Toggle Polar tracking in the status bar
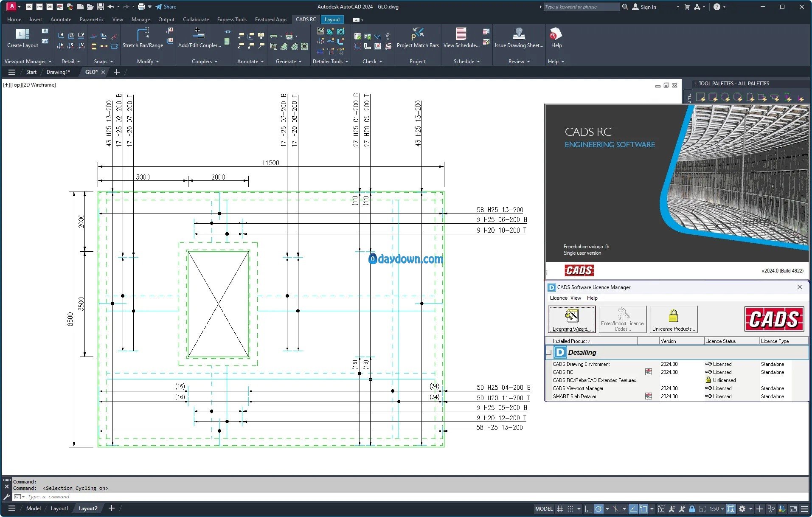812x517 pixels. [x=598, y=509]
